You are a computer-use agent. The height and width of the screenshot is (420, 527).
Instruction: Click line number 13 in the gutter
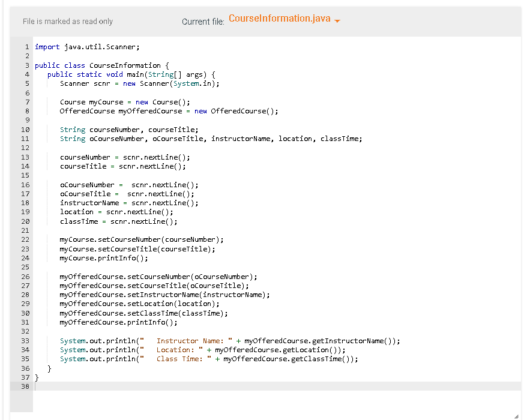[25, 157]
